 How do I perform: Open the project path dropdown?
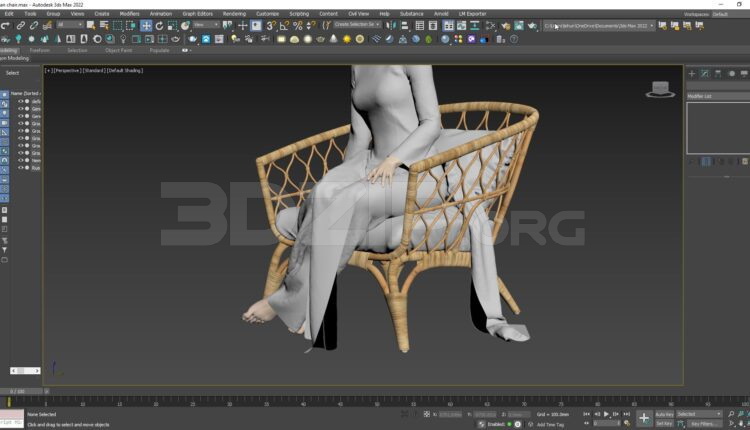coord(598,25)
